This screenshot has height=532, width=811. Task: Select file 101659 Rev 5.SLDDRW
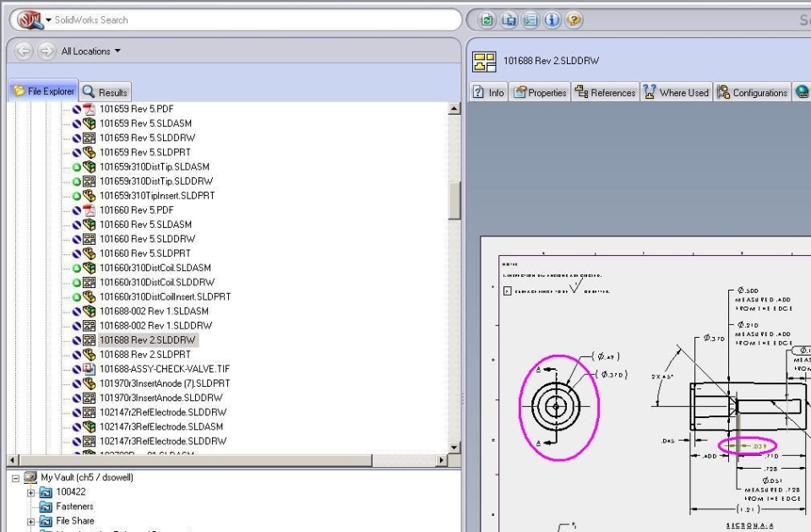pyautogui.click(x=147, y=138)
